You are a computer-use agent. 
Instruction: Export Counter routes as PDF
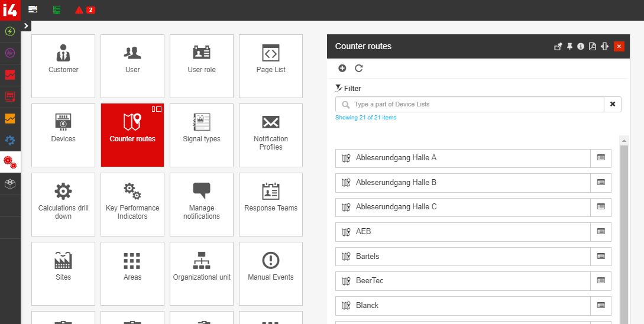coord(592,47)
